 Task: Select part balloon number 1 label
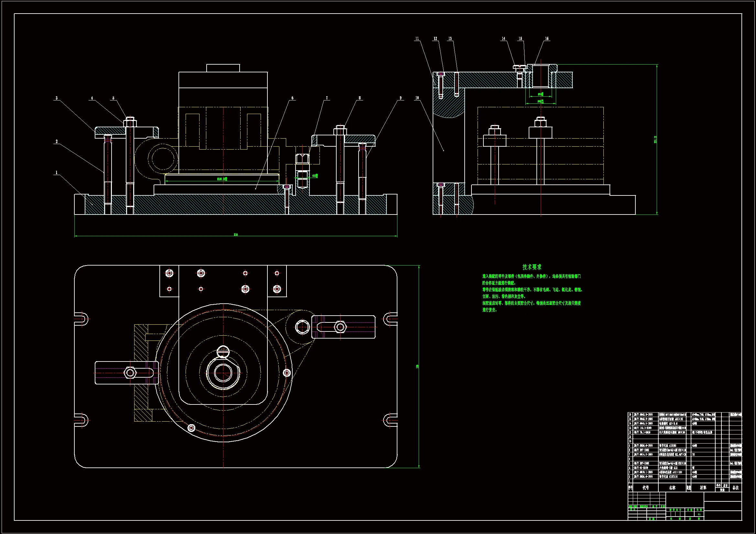(57, 173)
